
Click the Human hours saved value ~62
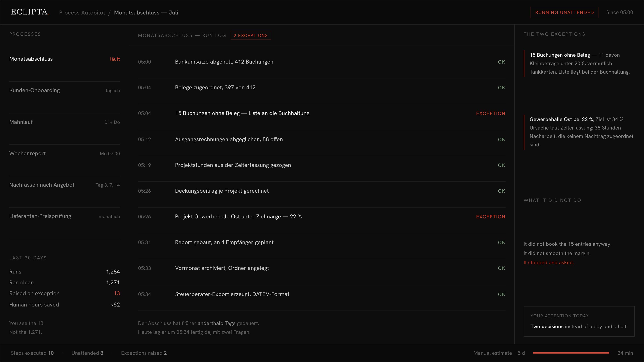point(115,304)
